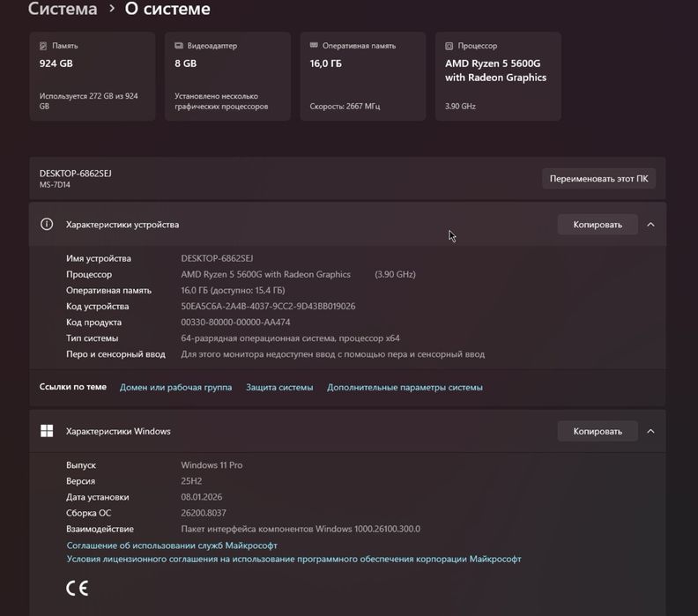Click the storage icon on Память card
The image size is (698, 616).
click(x=44, y=46)
